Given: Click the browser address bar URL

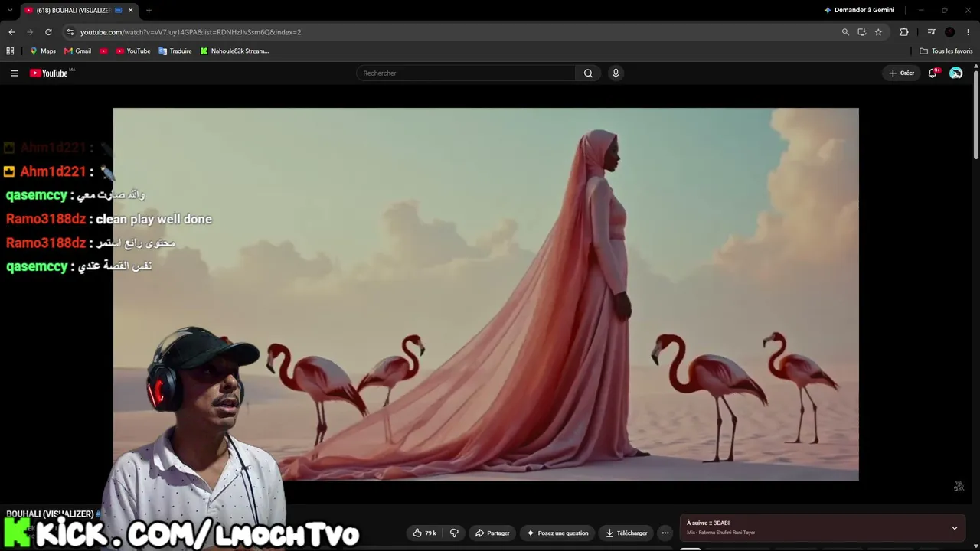Looking at the screenshot, I should (191, 32).
